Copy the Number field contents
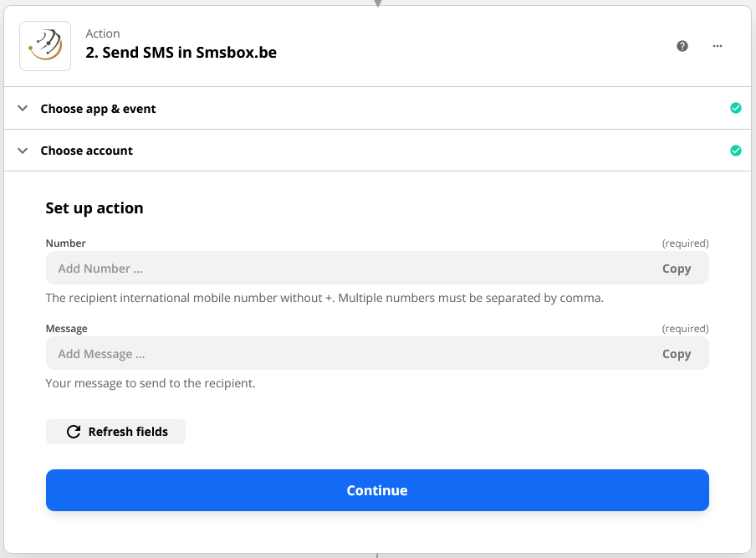 [x=677, y=269]
